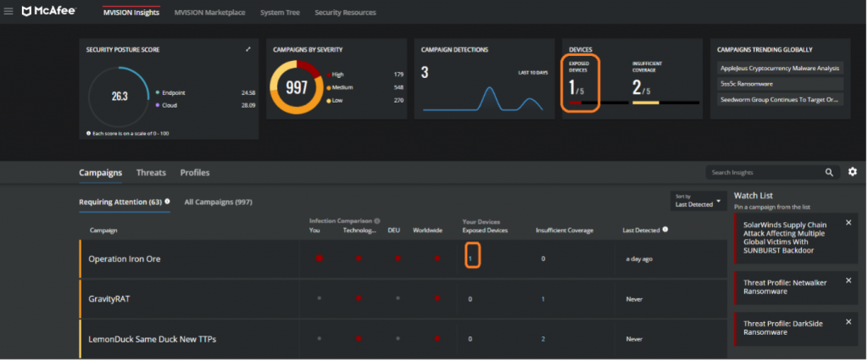Show Requiring Attention (63) campaigns

click(120, 202)
